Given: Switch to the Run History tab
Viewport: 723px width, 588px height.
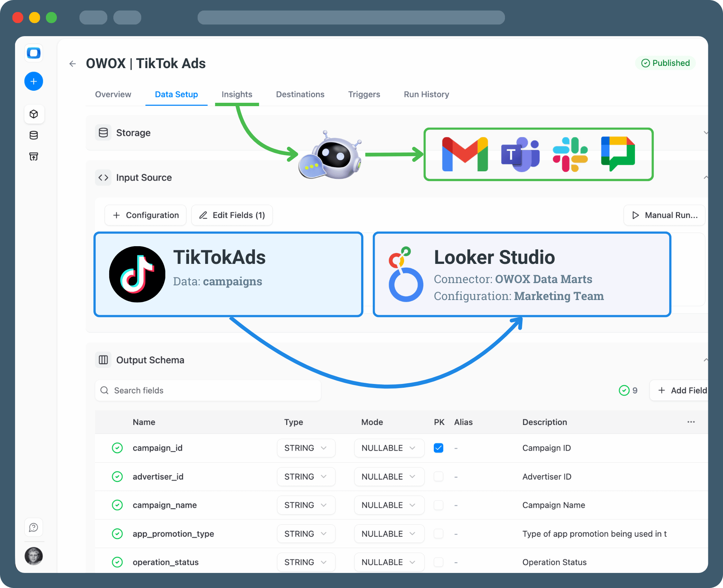Looking at the screenshot, I should (426, 94).
